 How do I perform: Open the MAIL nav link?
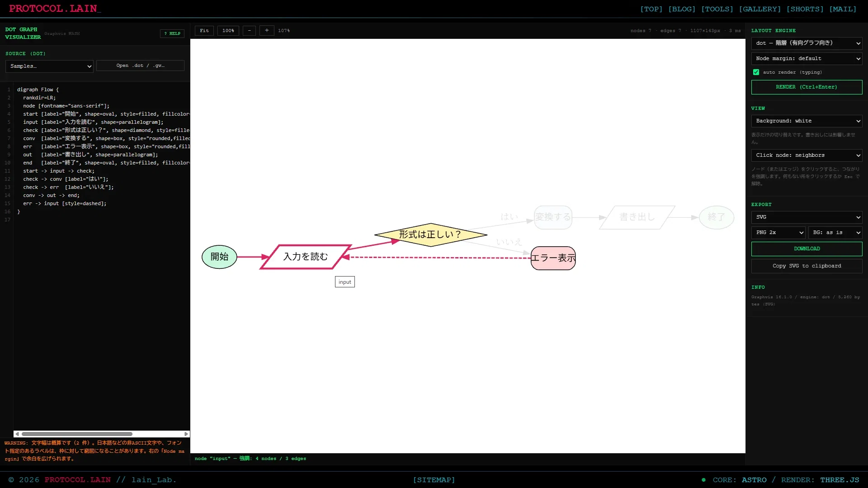tap(843, 9)
